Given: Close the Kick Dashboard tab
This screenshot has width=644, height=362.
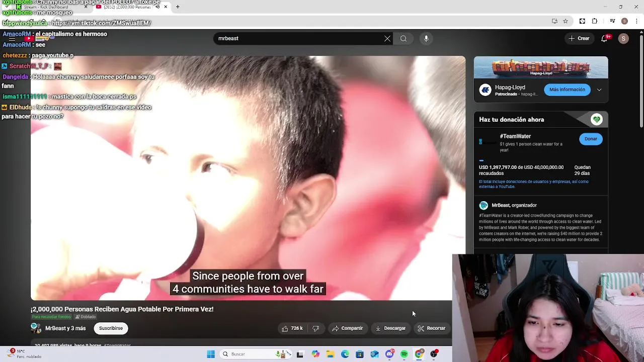Looking at the screenshot, I should pos(86,7).
